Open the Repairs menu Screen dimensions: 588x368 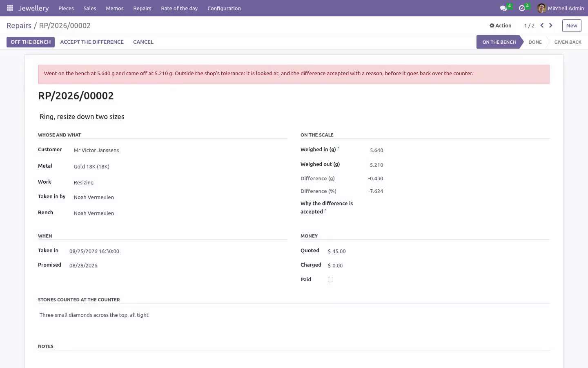142,8
